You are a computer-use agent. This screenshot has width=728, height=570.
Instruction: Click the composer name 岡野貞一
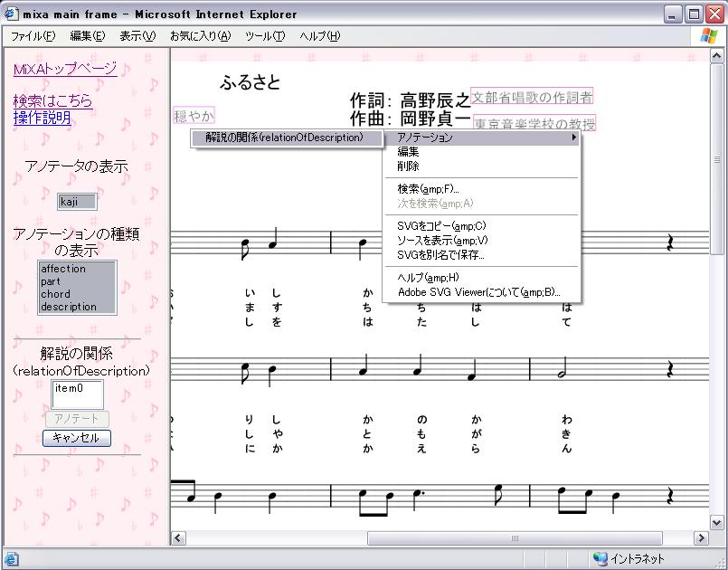click(x=435, y=119)
